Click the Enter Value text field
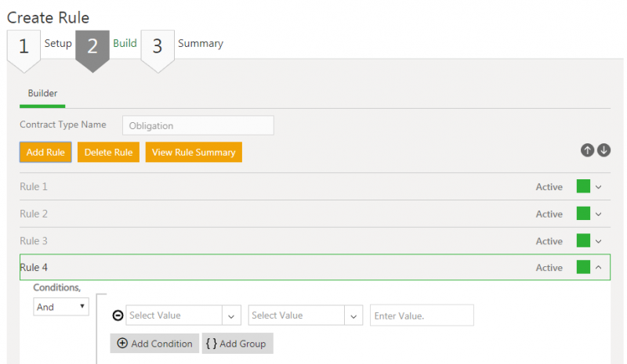The image size is (627, 364). point(422,315)
